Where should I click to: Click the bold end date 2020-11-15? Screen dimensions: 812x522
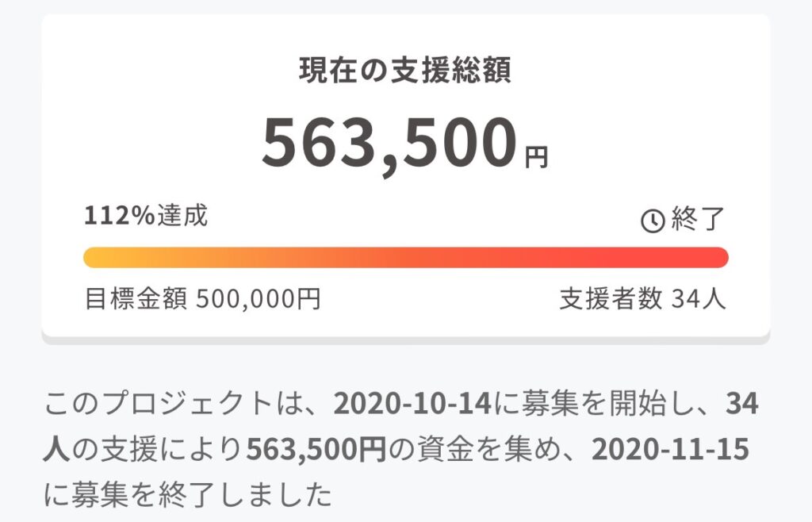[671, 451]
